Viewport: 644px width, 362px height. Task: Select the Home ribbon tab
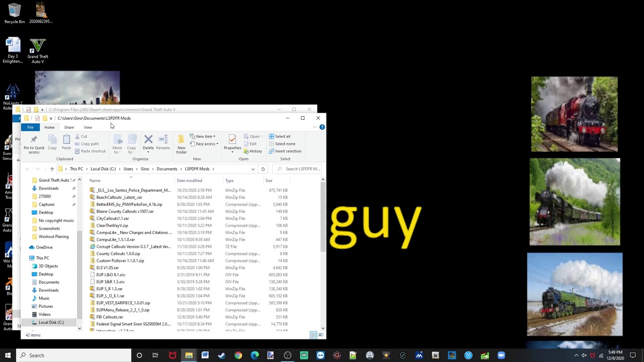49,127
